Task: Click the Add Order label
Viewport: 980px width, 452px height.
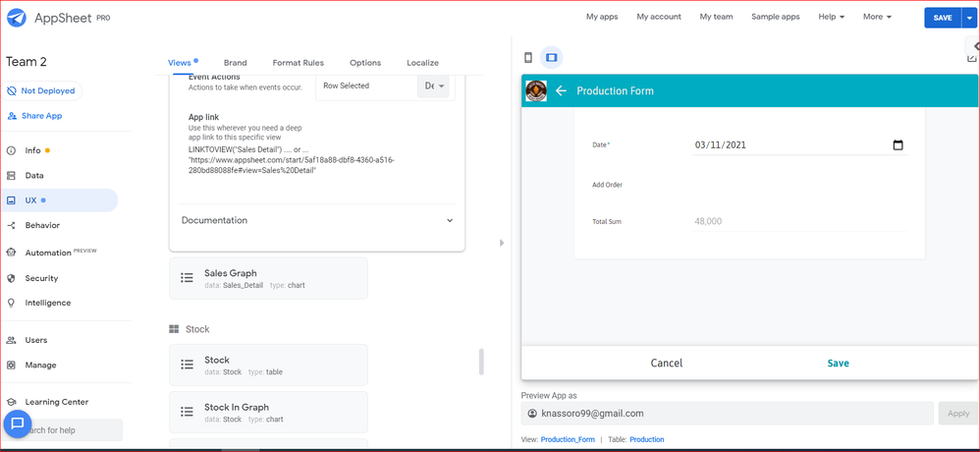Action: [x=607, y=185]
